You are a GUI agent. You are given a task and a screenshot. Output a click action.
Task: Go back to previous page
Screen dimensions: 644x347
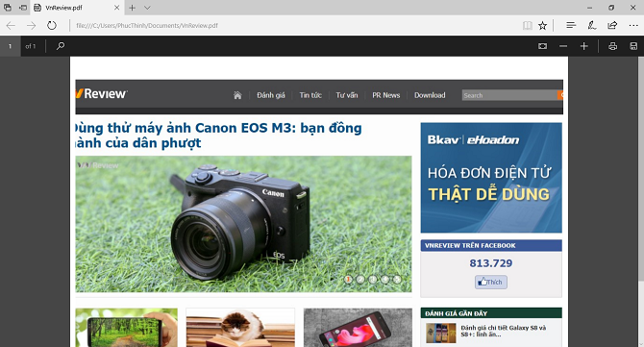pos(11,25)
